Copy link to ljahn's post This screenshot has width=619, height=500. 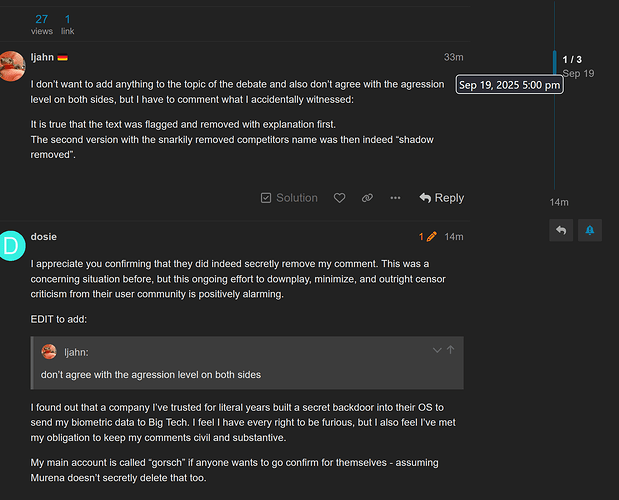[x=367, y=198]
